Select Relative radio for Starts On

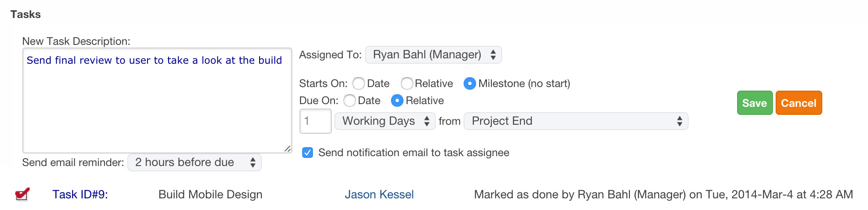[x=407, y=83]
